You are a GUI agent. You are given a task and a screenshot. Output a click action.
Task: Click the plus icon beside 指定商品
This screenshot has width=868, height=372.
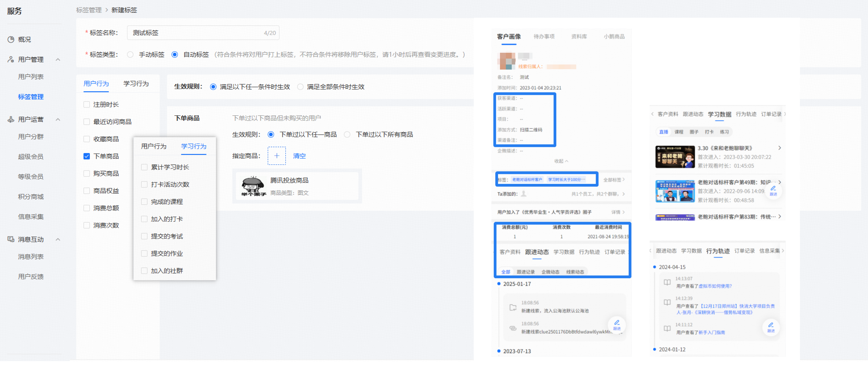[277, 156]
